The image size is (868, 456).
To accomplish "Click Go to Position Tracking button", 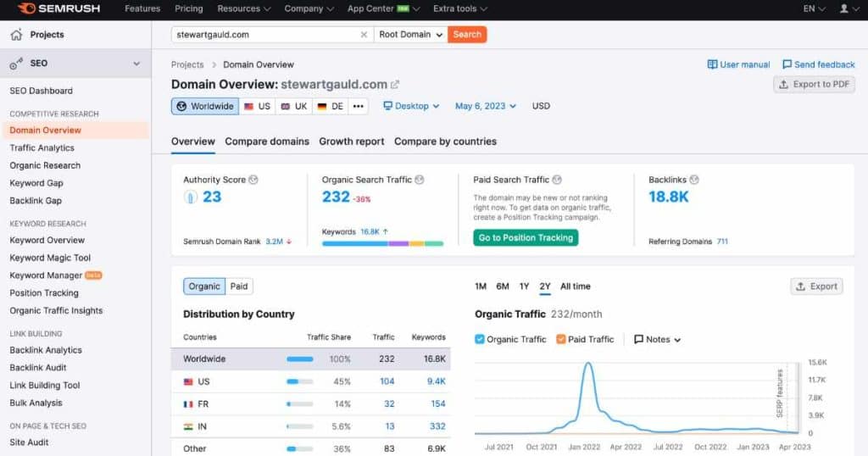I will point(526,238).
